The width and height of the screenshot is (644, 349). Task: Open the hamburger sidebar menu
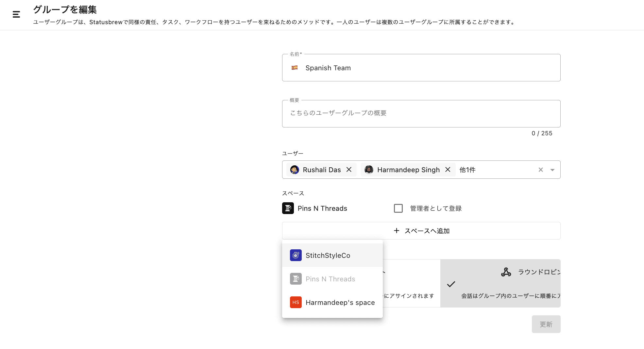pos(16,14)
